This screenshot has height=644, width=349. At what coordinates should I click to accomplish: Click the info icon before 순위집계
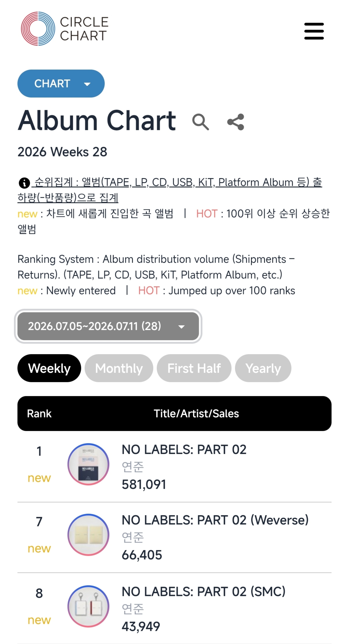pos(24,183)
